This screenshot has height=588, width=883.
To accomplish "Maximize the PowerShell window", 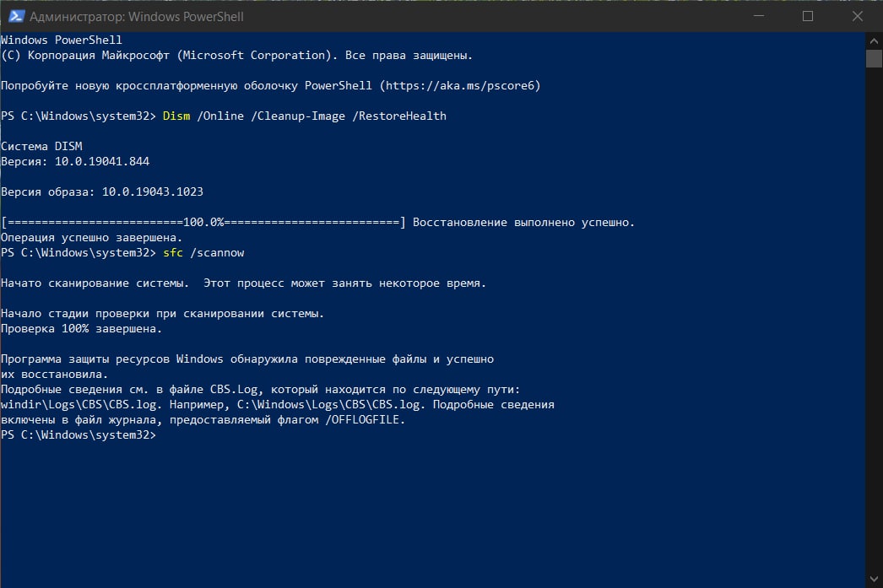I will click(x=808, y=16).
